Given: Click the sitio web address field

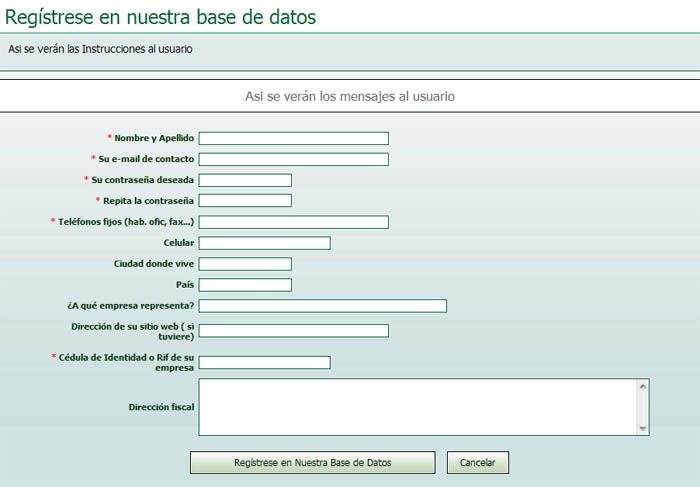Looking at the screenshot, I should click(293, 331).
